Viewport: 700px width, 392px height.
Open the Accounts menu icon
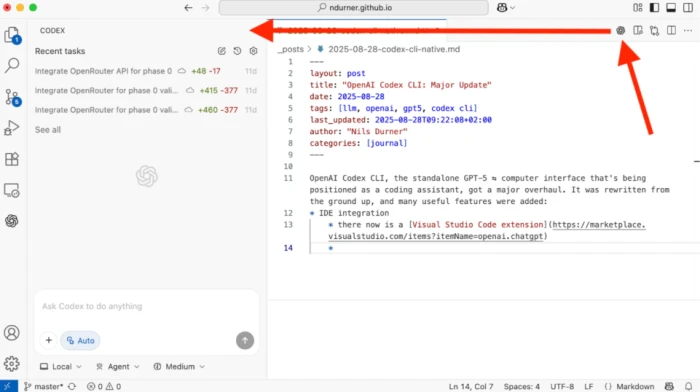coord(12,333)
